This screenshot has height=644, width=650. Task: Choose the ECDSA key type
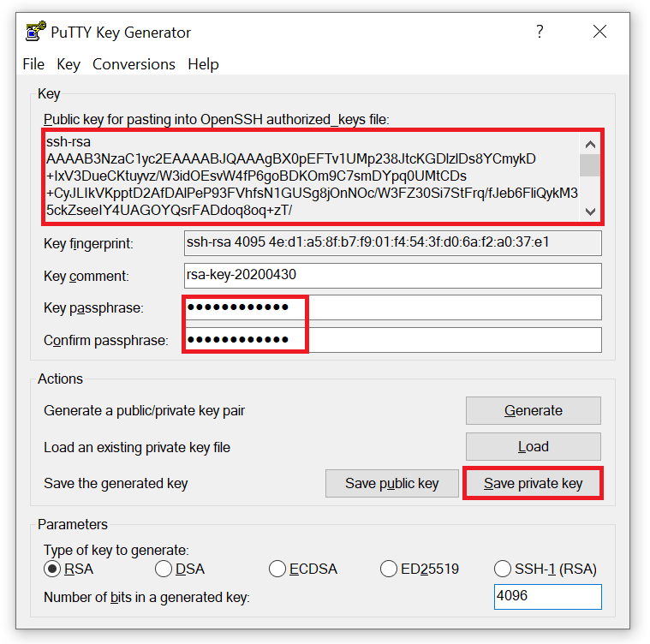(277, 569)
